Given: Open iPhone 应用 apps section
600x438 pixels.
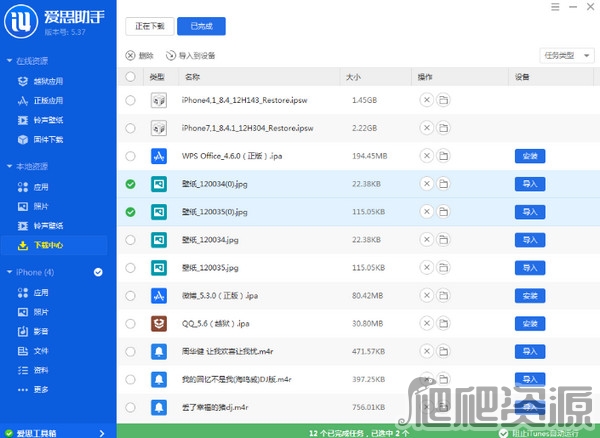Looking at the screenshot, I should coord(33,293).
